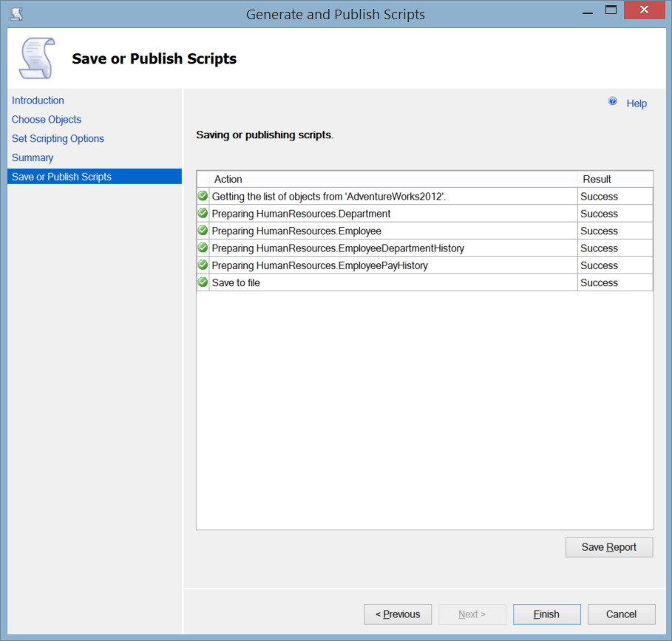Click the application icon in the title bar
Screen dimensions: 672x641
click(16, 13)
